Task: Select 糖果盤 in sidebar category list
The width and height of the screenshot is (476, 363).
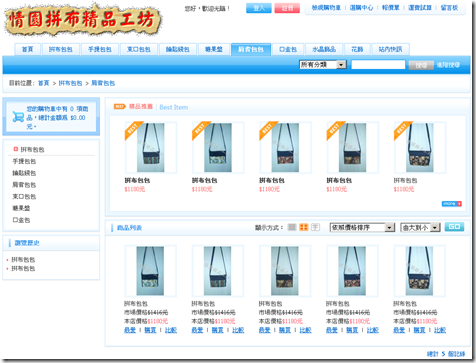Action: 21,208
